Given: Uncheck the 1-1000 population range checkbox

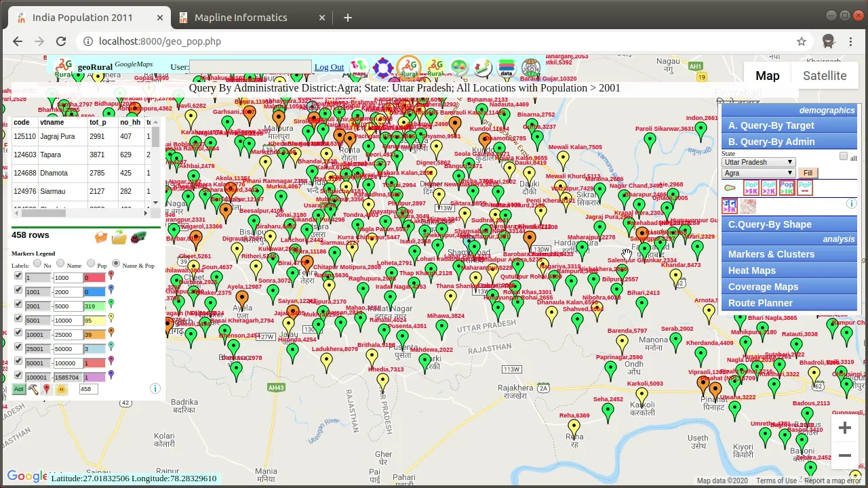Looking at the screenshot, I should (18, 277).
